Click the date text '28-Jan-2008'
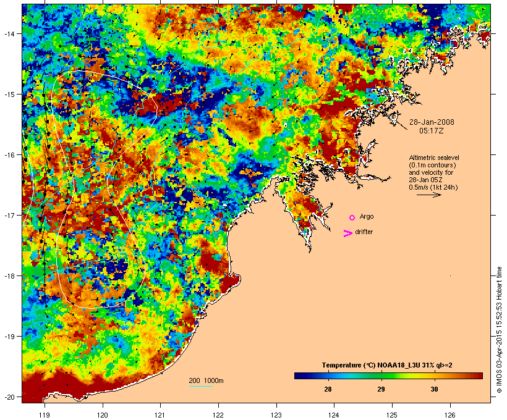 (432, 122)
